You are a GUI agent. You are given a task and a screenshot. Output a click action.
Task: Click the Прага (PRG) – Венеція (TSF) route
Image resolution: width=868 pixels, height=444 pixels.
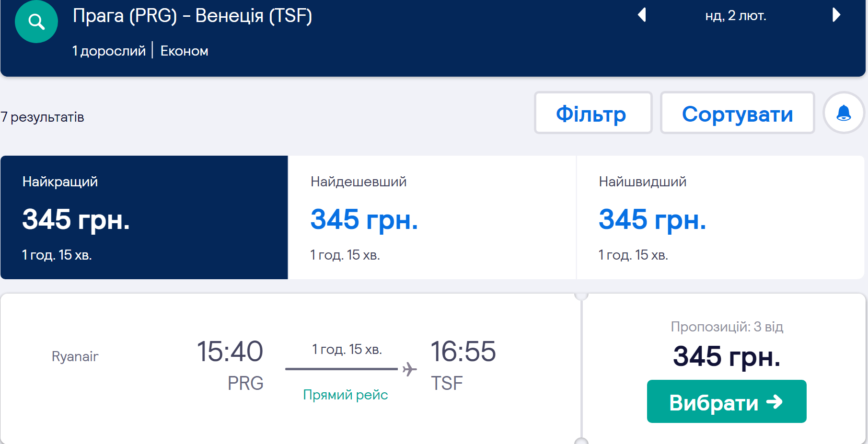click(192, 16)
